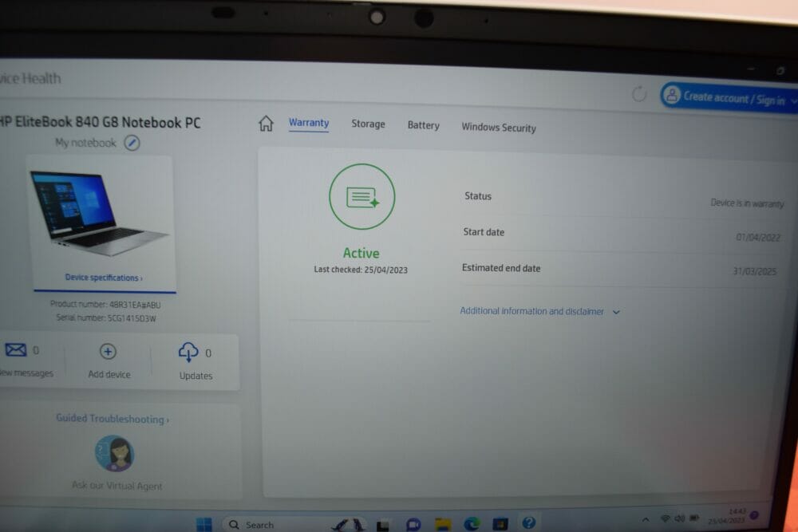The height and width of the screenshot is (532, 798).
Task: Open the chat app on the taskbar
Action: 413,524
